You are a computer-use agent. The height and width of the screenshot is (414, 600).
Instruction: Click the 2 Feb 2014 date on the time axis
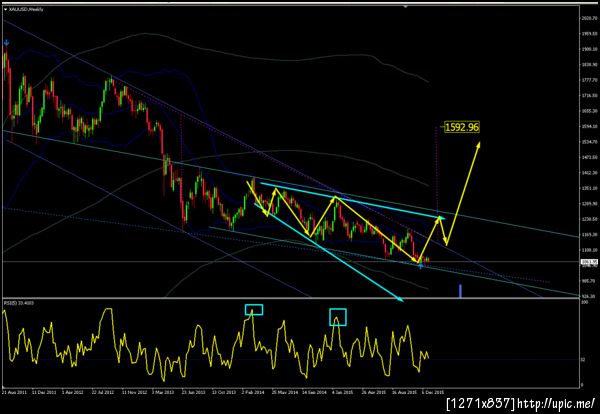(x=253, y=393)
